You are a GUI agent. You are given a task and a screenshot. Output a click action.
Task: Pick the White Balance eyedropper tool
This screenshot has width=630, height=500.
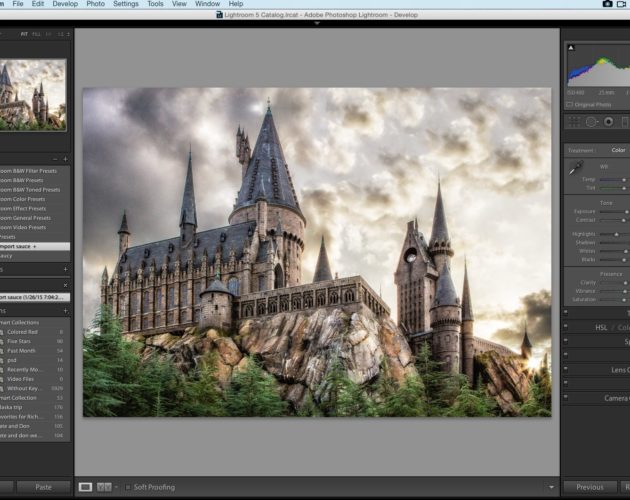[576, 167]
